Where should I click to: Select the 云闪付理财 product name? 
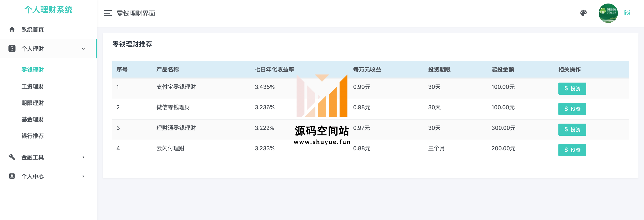tap(170, 148)
